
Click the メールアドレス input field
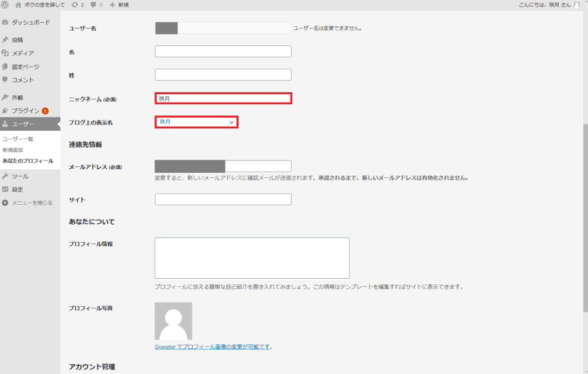(x=223, y=166)
